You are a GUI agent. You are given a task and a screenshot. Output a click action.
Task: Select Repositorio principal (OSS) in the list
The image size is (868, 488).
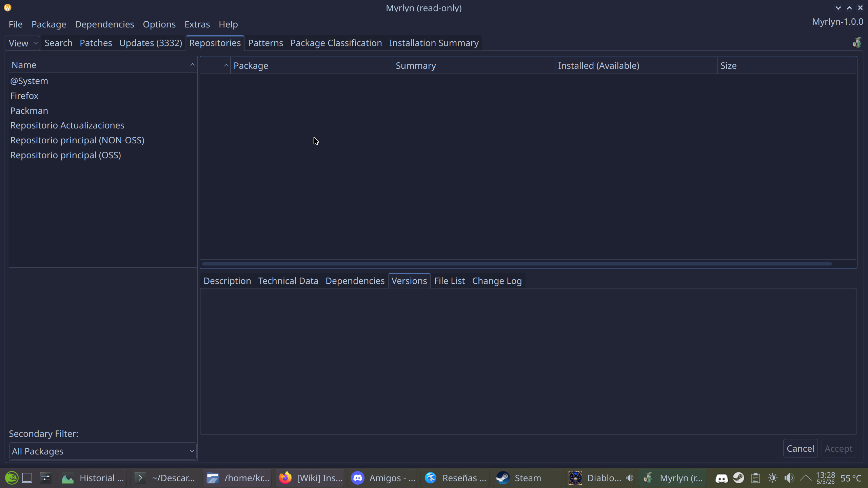coord(65,155)
